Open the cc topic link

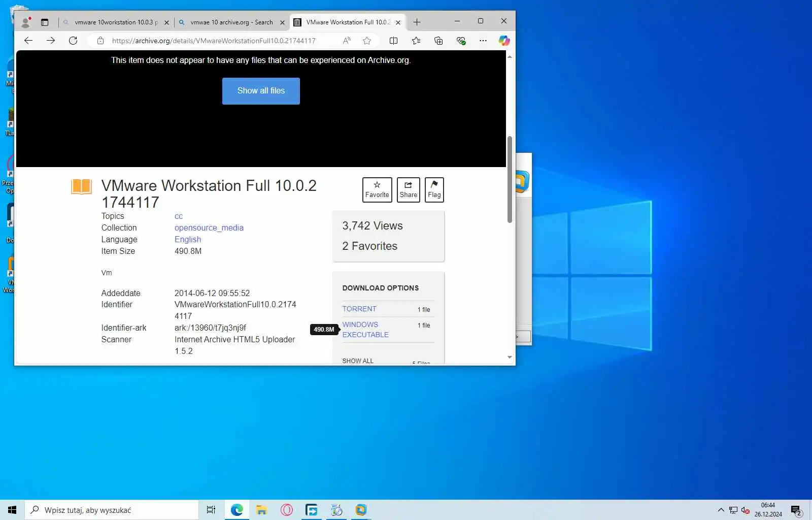[179, 216]
